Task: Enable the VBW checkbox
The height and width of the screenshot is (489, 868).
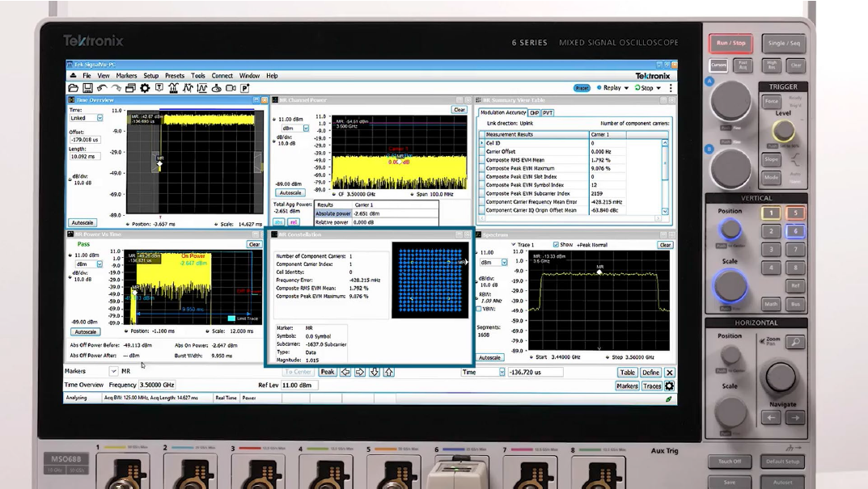Action: pos(480,309)
